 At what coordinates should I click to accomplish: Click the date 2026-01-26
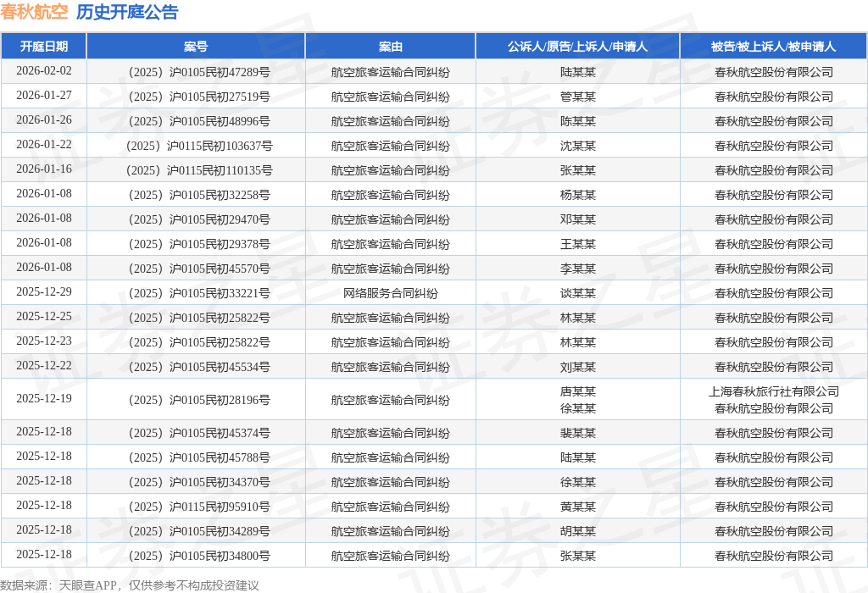[x=44, y=120]
